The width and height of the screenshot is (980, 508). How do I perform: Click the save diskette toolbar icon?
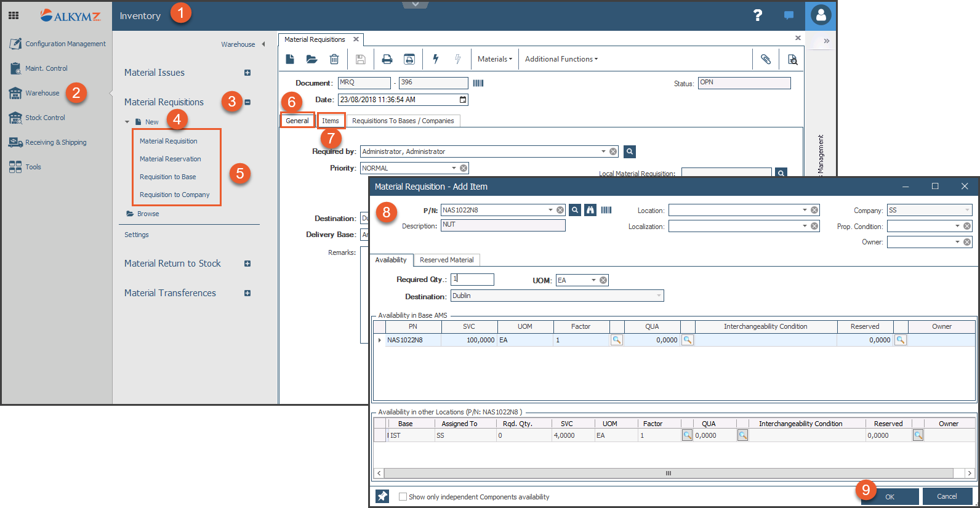pos(361,59)
